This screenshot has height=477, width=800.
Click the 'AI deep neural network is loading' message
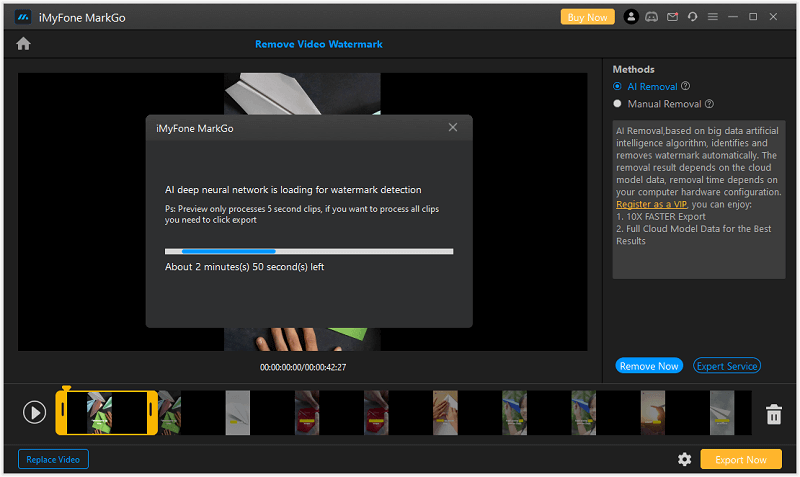pyautogui.click(x=293, y=190)
